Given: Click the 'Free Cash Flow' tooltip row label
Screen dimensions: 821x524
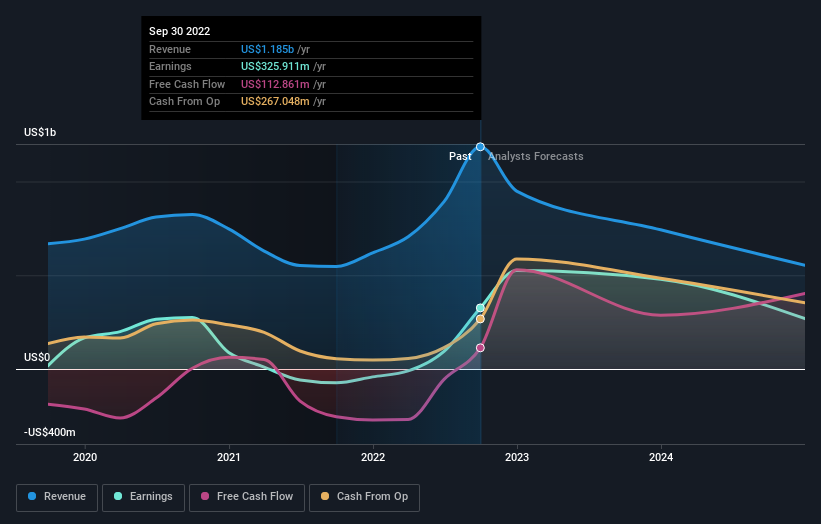Looking at the screenshot, I should pos(187,84).
